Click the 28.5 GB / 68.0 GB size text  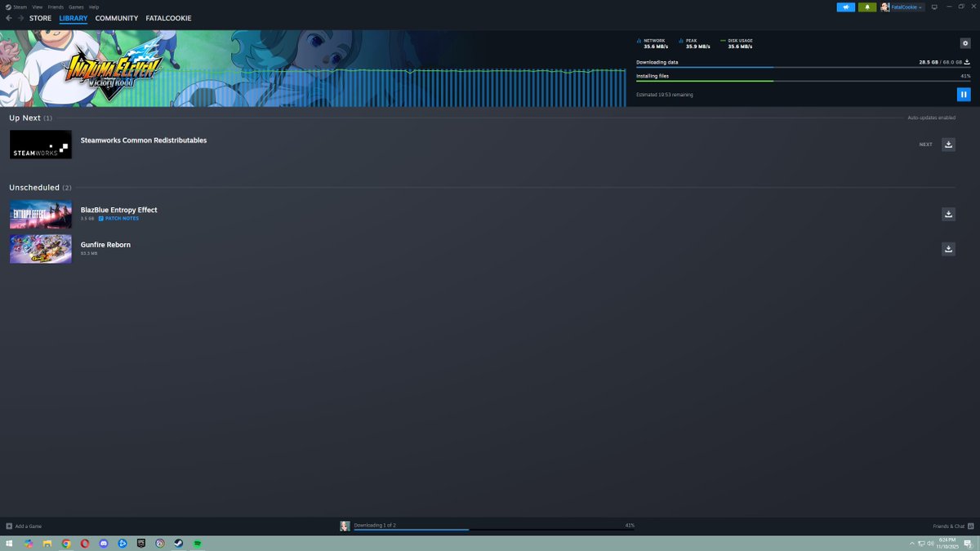[x=940, y=62]
